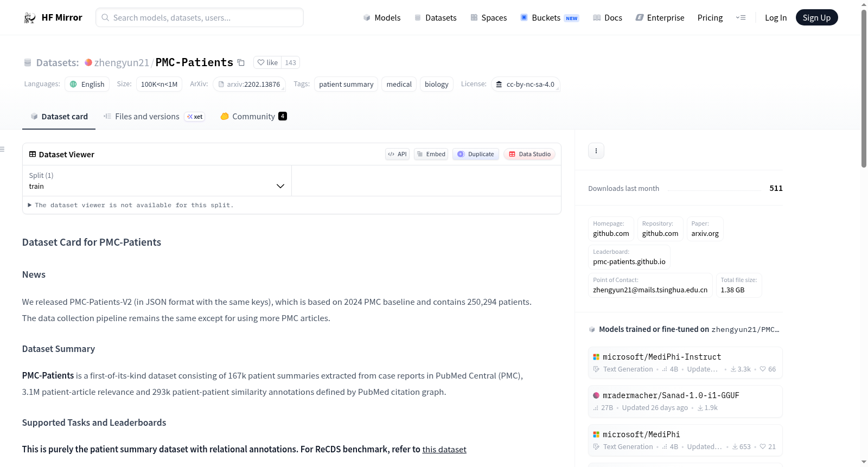Open the Pricing page

tap(710, 18)
